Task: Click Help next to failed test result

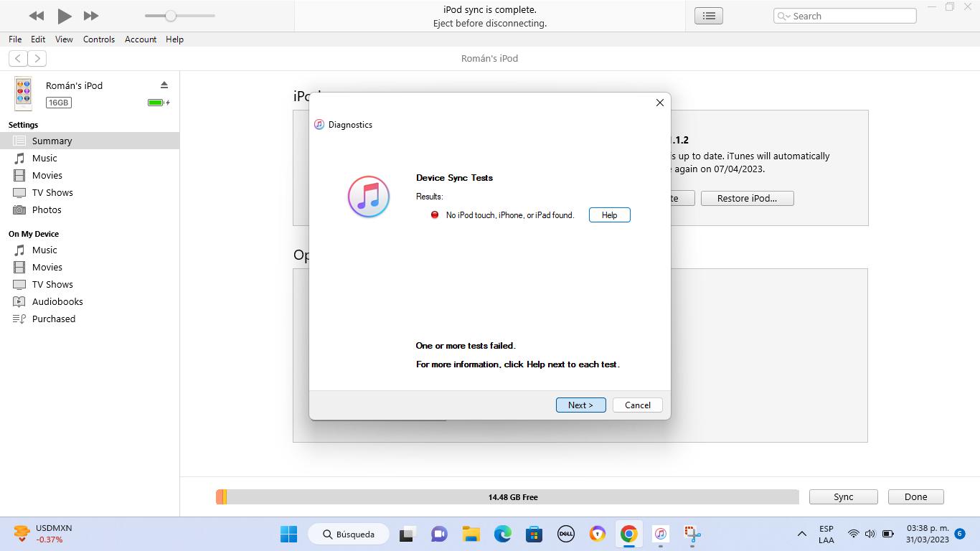Action: pyautogui.click(x=610, y=215)
